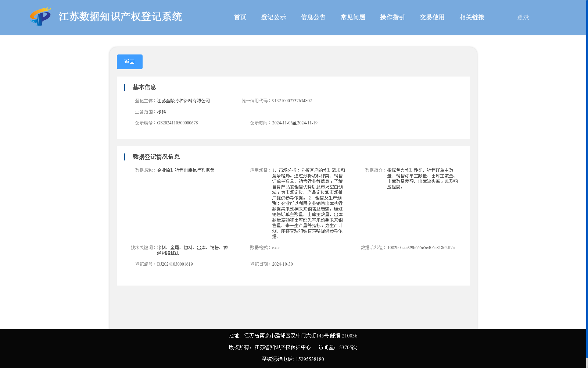The width and height of the screenshot is (588, 368).
Task: Click the publication number GS2024110500000678
Action: point(178,123)
